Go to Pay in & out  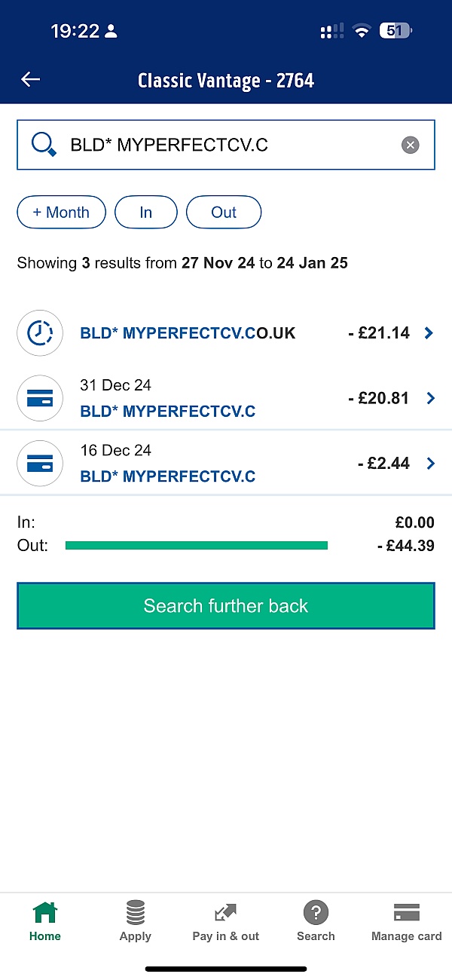225,921
